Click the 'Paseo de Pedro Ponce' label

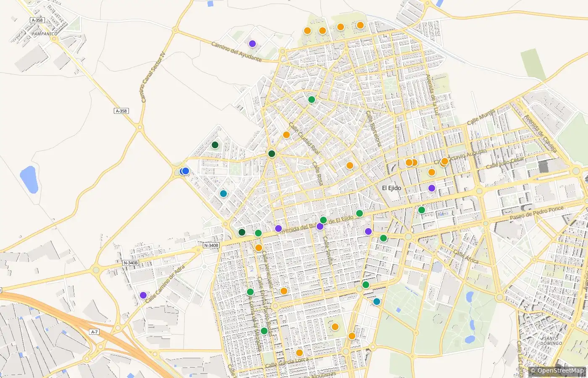537,213
